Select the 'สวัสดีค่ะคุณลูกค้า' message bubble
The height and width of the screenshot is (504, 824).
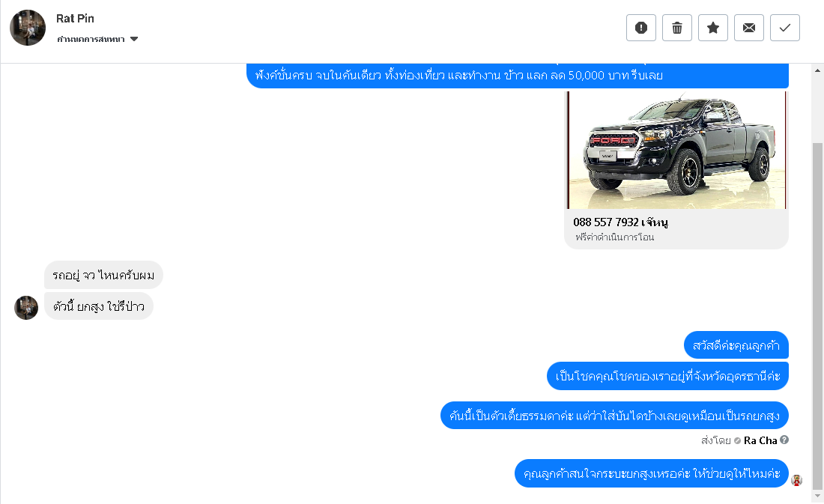coord(736,345)
